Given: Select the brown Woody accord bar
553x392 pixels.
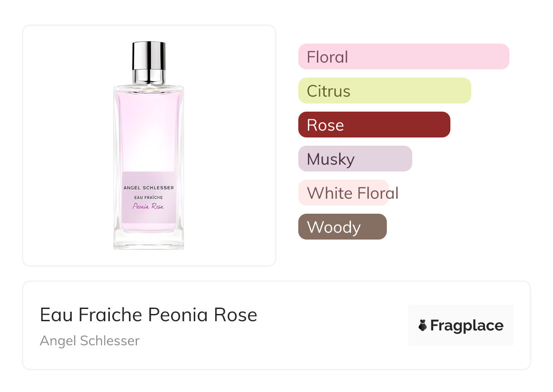Looking at the screenshot, I should pos(342,227).
